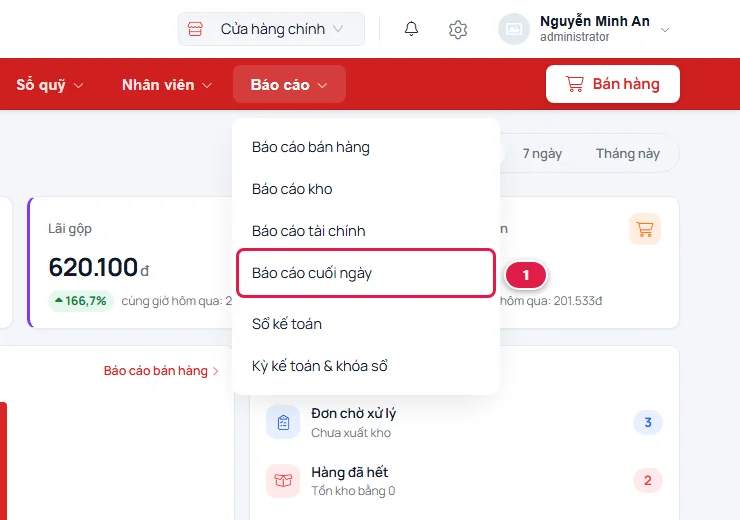Viewport: 740px width, 520px height.
Task: Click the Chưa xuất kho subtitle
Action: [351, 433]
